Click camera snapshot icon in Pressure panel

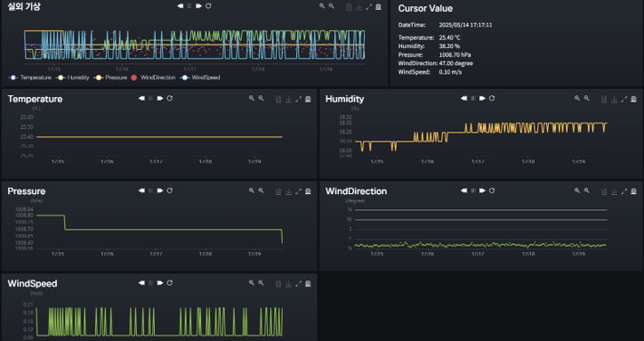point(308,191)
